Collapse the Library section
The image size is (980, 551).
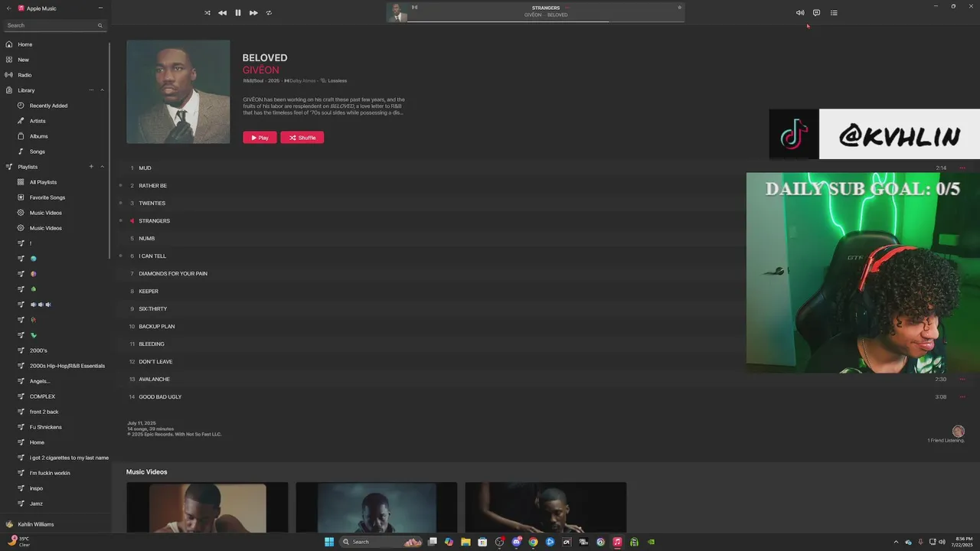[x=102, y=90]
